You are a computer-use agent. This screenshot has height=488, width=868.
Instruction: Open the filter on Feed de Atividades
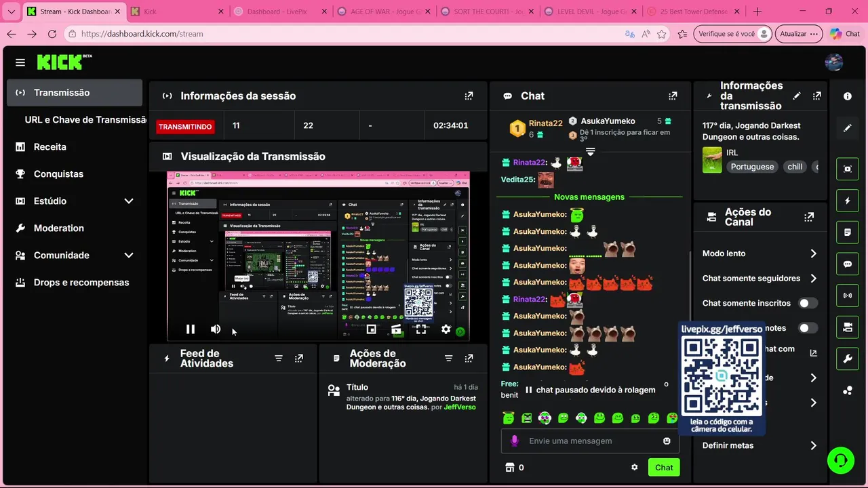pyautogui.click(x=279, y=359)
